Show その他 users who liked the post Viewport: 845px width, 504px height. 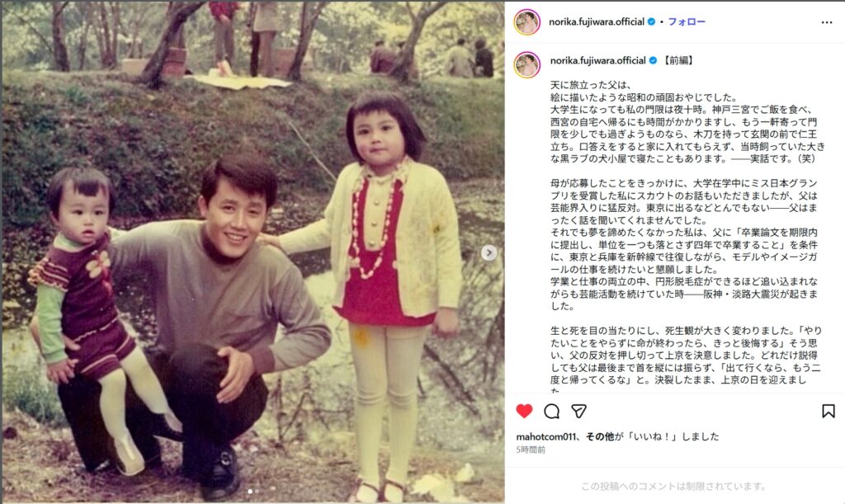[x=600, y=436]
